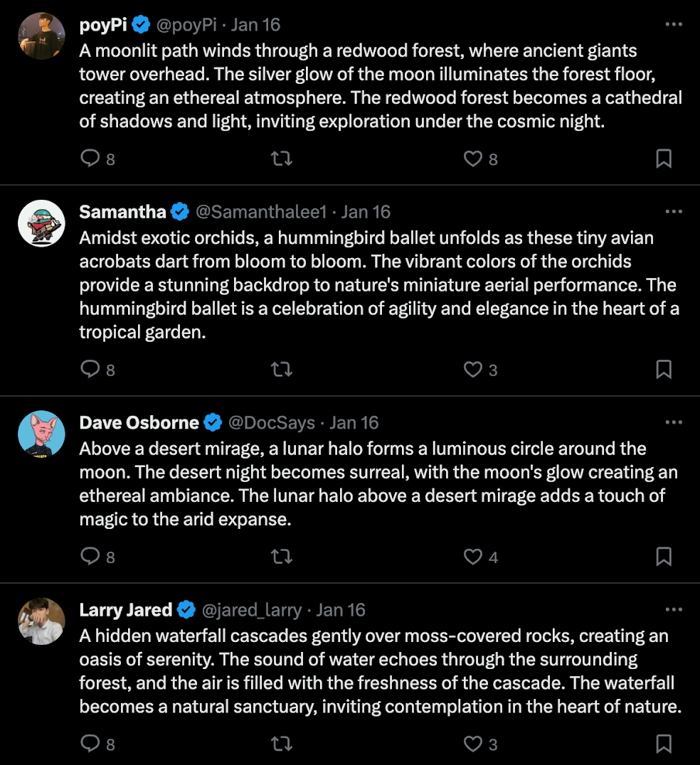Open more options for Samantha's tweet
Screen dimensions: 700x765
[x=674, y=211]
